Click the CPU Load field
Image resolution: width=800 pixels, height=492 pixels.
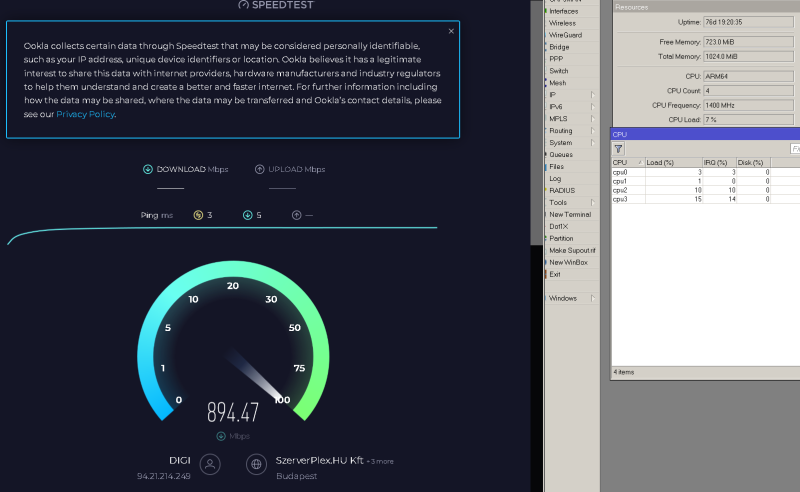(x=748, y=119)
